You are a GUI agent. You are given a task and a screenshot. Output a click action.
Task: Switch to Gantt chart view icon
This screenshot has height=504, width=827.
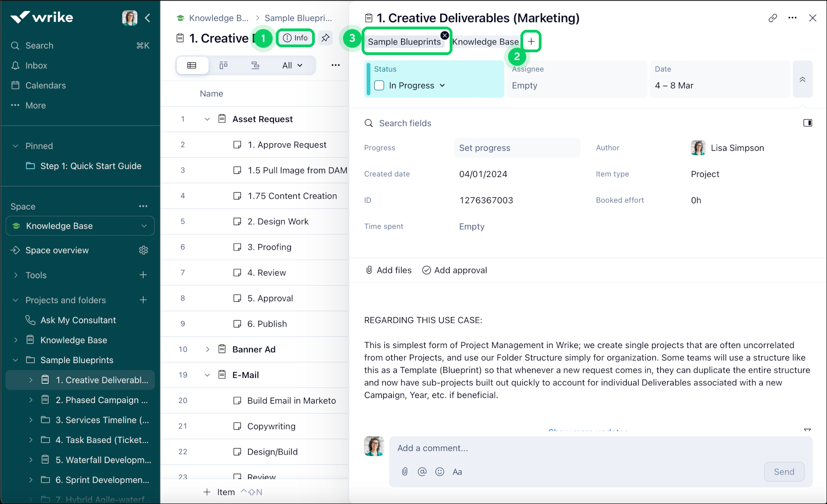pos(255,65)
